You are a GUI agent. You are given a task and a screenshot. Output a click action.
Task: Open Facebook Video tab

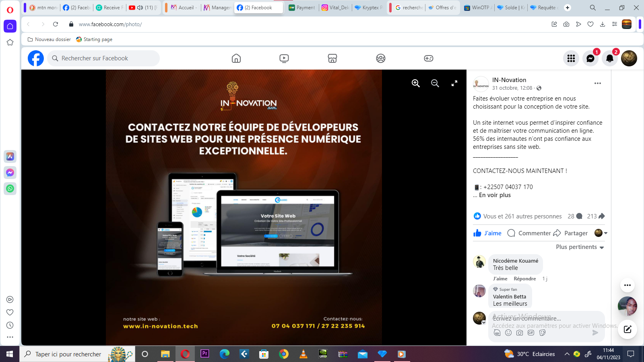[284, 58]
